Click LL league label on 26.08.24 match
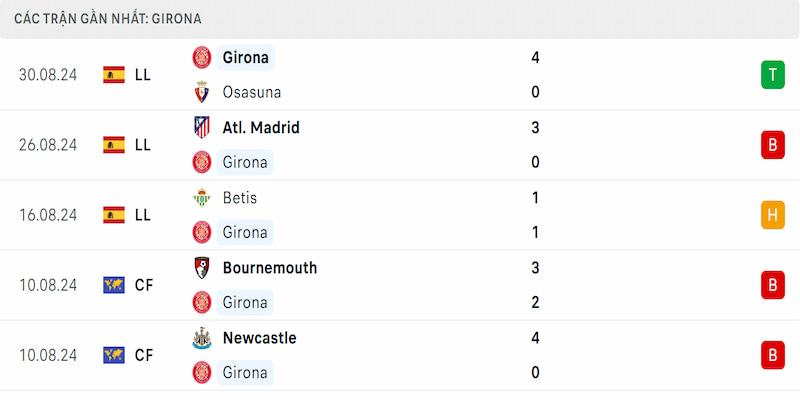Screen dimensions: 800x400 143,145
